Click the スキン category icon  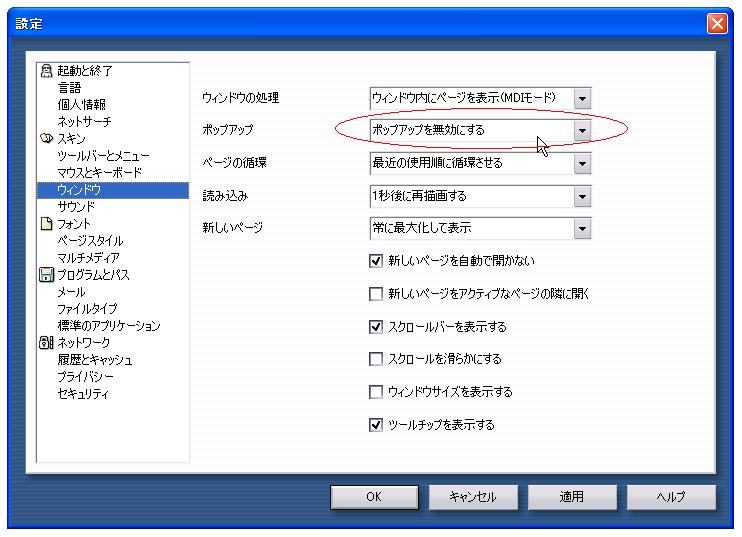[46, 138]
